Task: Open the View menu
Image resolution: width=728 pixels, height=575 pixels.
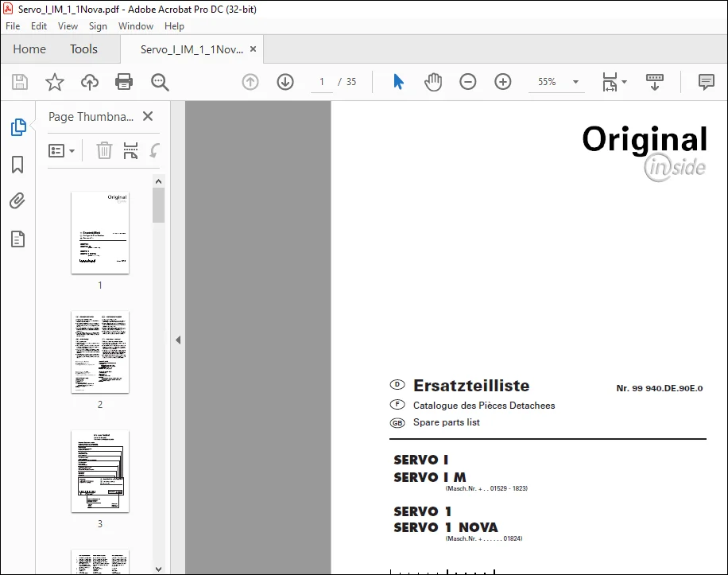Action: pyautogui.click(x=68, y=26)
